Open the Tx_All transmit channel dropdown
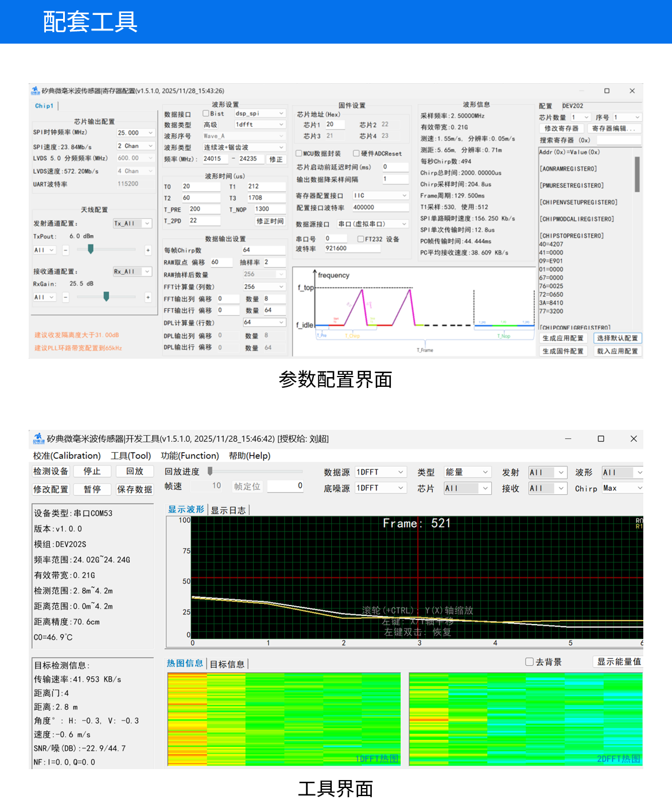 click(x=133, y=223)
